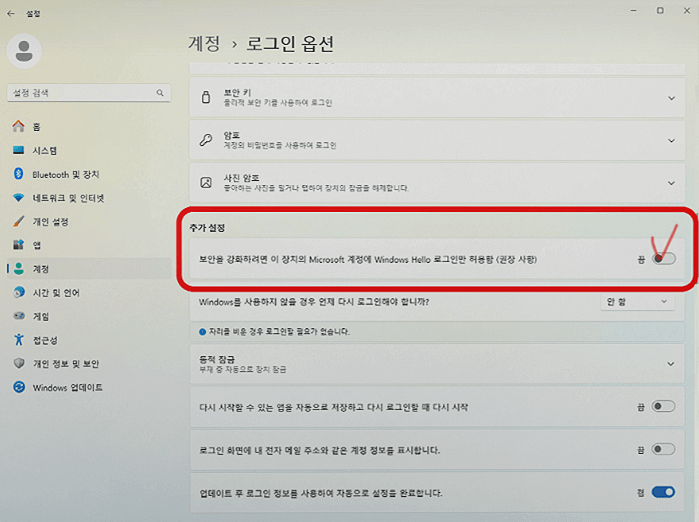Expand the 암호 section chevron
The image size is (699, 522).
point(671,141)
